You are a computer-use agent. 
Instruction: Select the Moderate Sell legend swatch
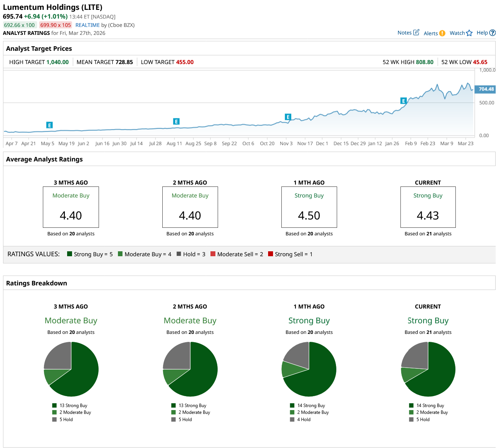coord(213,254)
